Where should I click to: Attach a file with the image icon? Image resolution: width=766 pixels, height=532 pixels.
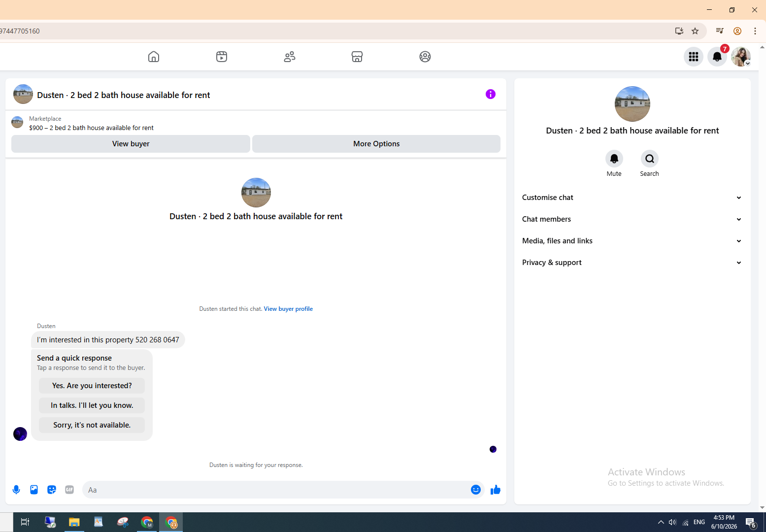tap(34, 490)
